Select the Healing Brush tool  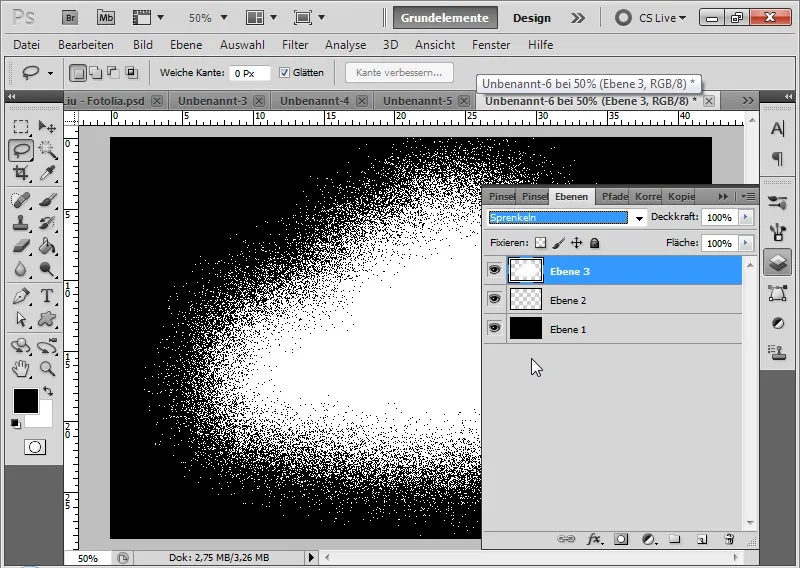click(x=21, y=200)
